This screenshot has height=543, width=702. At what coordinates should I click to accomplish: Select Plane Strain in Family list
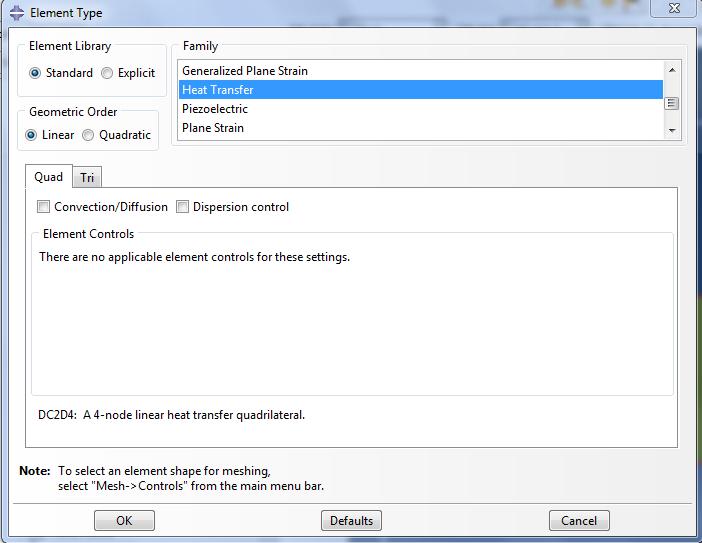(x=420, y=128)
